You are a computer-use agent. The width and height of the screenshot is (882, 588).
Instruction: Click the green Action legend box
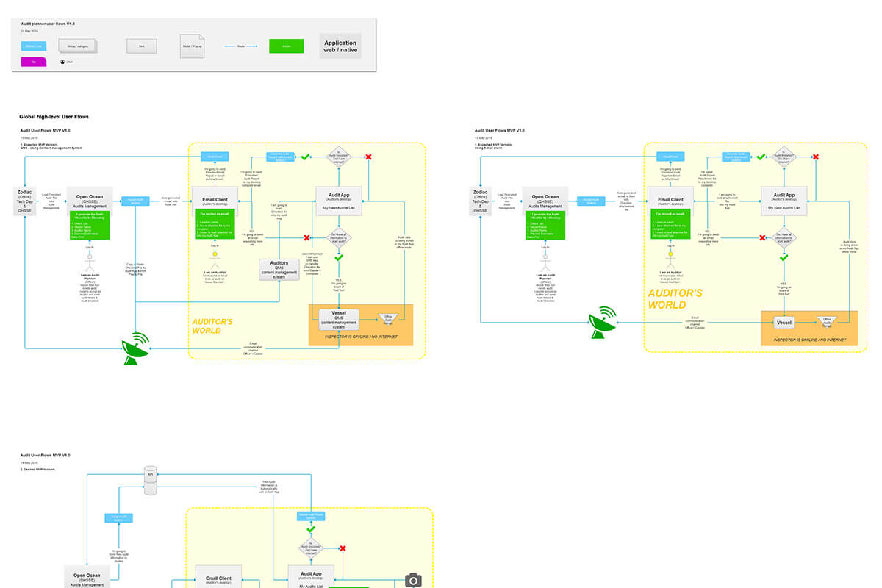click(x=286, y=46)
